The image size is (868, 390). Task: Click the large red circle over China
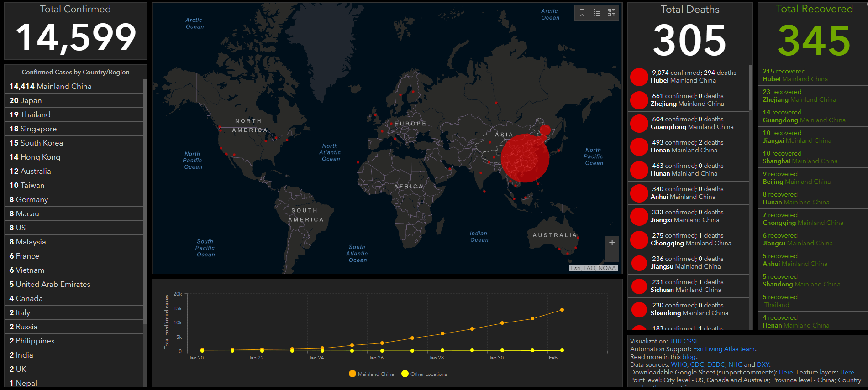(x=525, y=158)
